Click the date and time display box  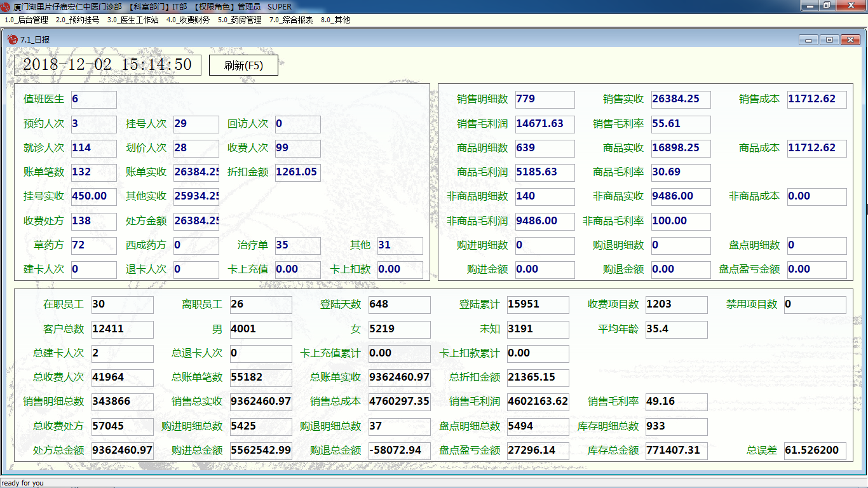point(107,65)
